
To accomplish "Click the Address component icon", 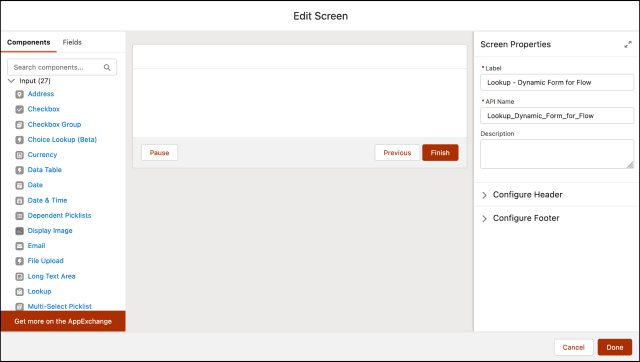I will tap(19, 94).
